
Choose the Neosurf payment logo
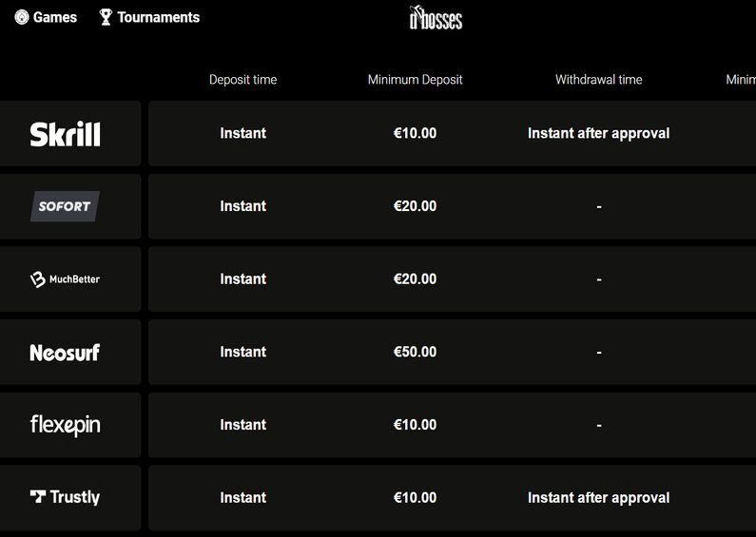[65, 353]
